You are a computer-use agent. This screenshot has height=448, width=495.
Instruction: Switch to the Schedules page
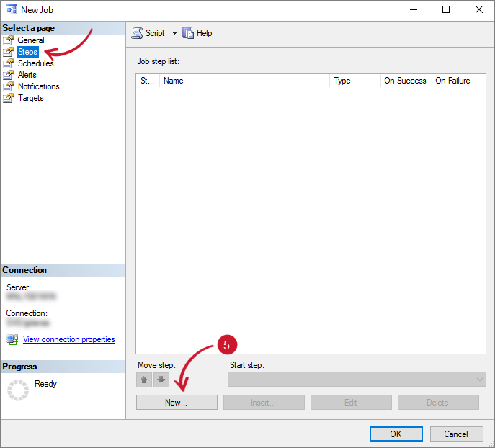pos(35,63)
